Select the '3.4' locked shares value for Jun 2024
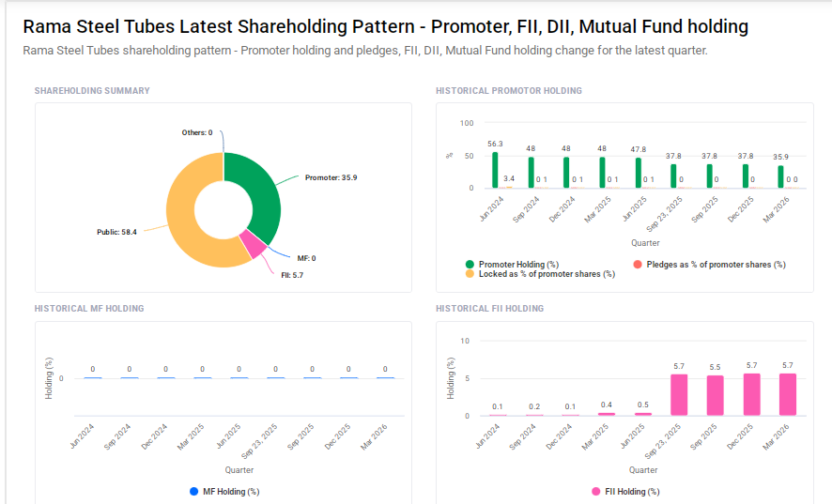The image size is (832, 504). [509, 178]
